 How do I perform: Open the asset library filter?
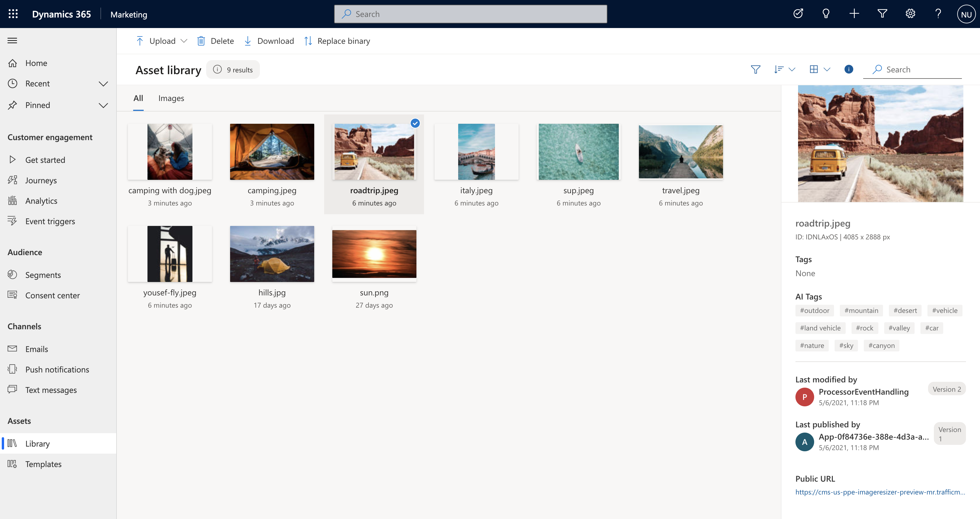coord(755,69)
